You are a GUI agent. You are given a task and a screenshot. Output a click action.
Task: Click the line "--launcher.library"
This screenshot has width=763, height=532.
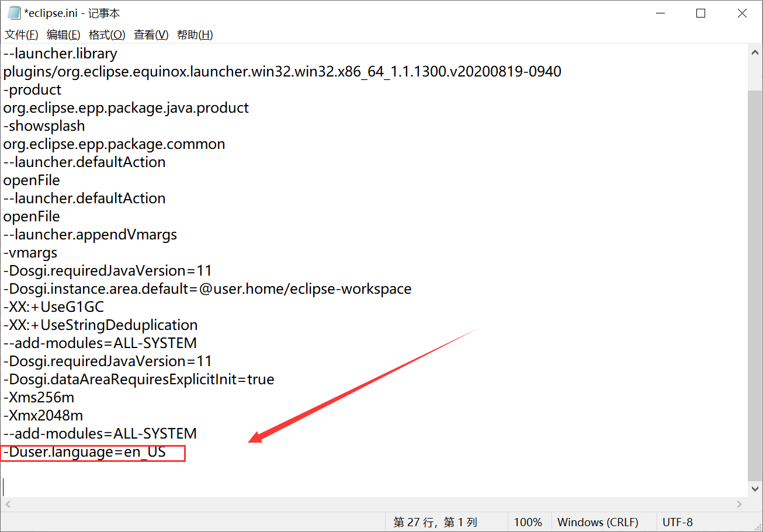point(60,54)
